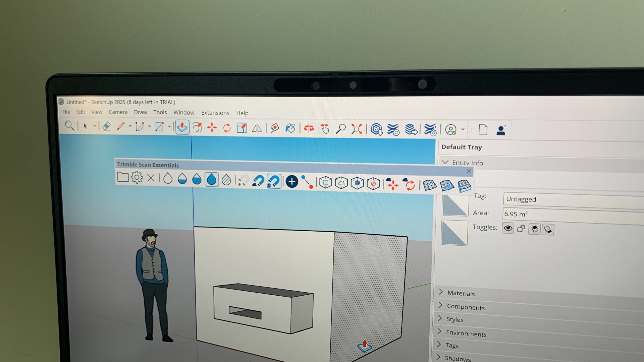Screen dimensions: 644x362
Task: Select the highlighted point density droplet icon
Action: pos(212,180)
